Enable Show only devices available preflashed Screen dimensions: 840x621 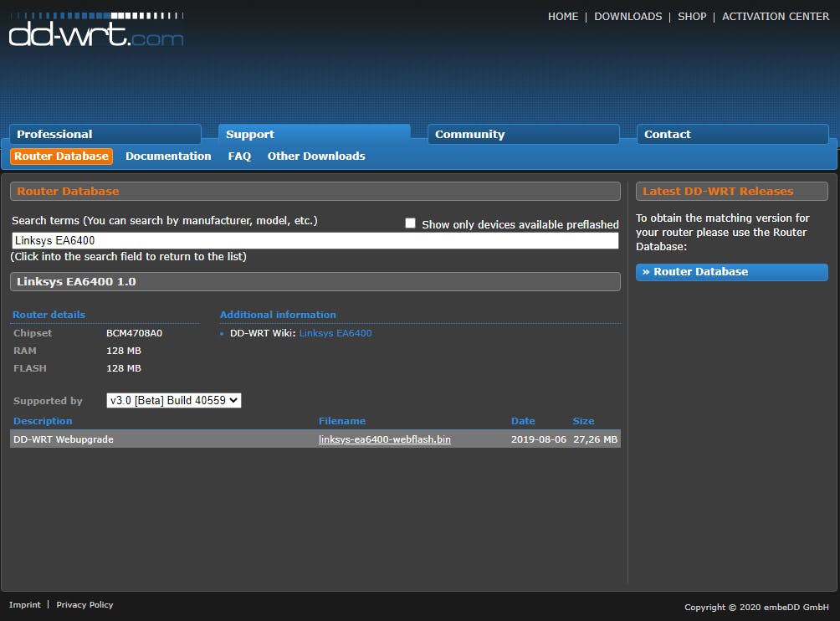pos(410,223)
